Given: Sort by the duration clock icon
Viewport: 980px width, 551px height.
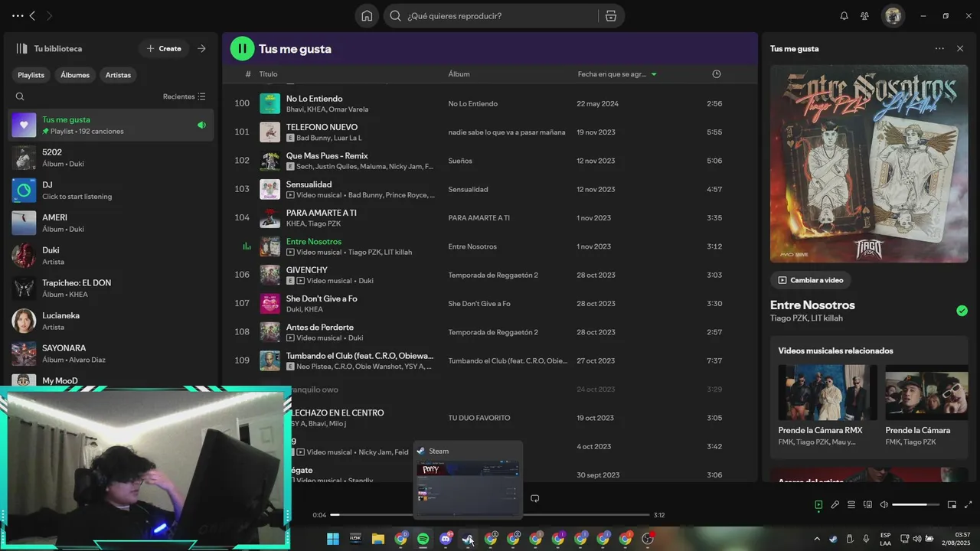Looking at the screenshot, I should (x=717, y=74).
